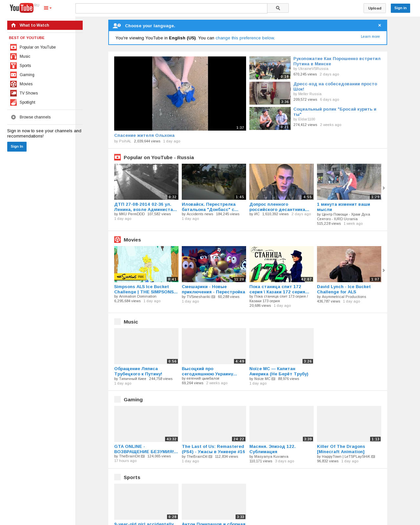
Task: Open the ДТП 27-08-2014 video thumbnail
Action: 146,182
